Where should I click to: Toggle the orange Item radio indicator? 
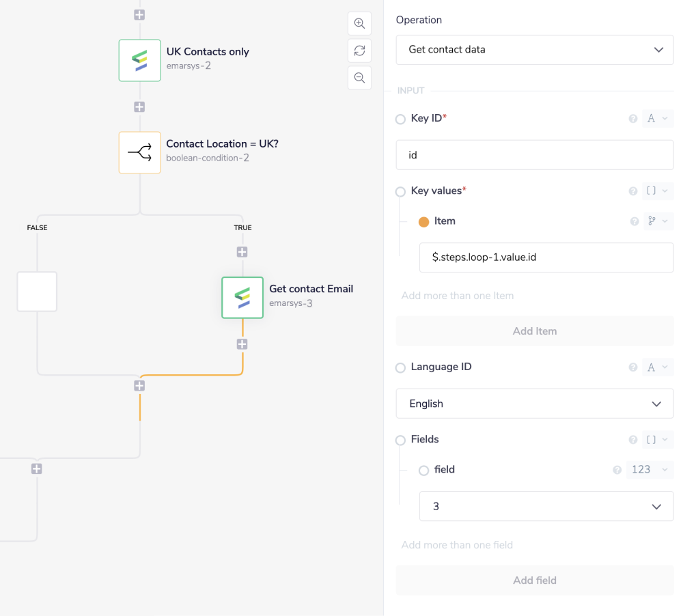(423, 222)
